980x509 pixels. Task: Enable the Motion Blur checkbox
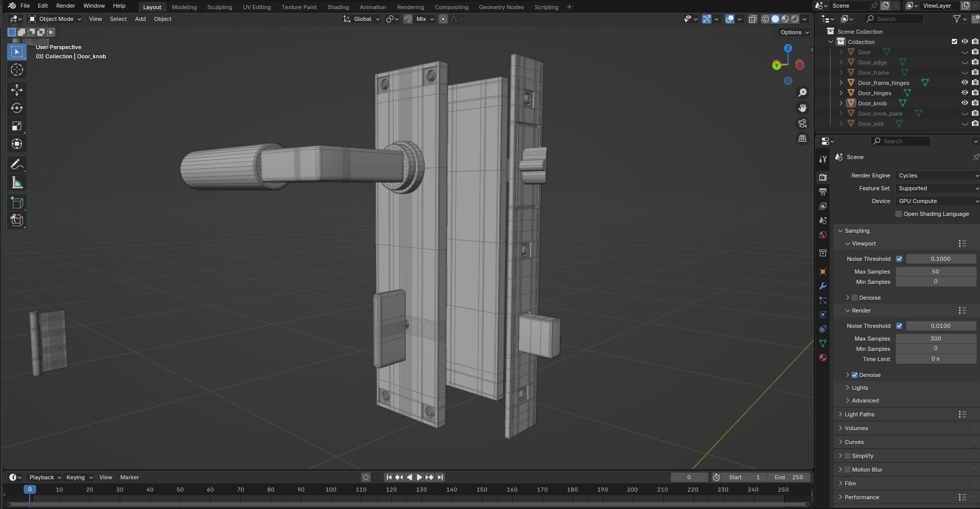[x=847, y=470]
